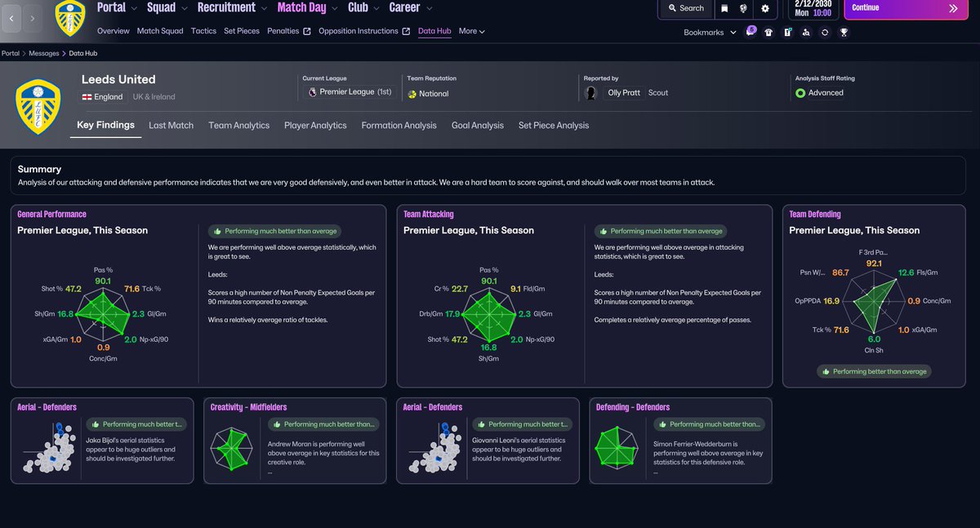Image resolution: width=980 pixels, height=528 pixels.
Task: Click the Search button
Action: (684, 8)
